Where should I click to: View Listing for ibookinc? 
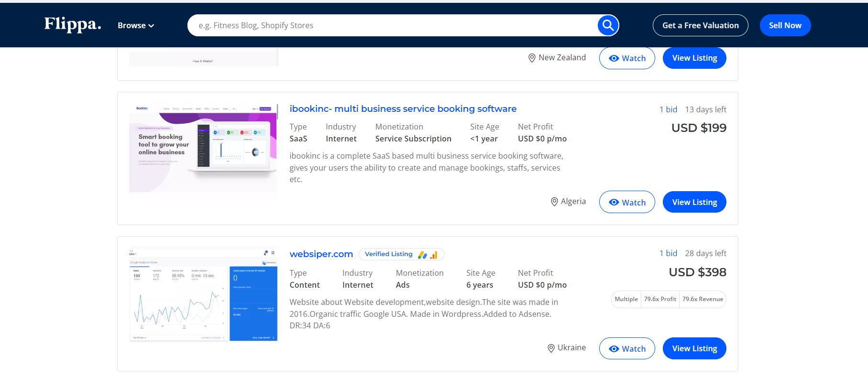(694, 202)
